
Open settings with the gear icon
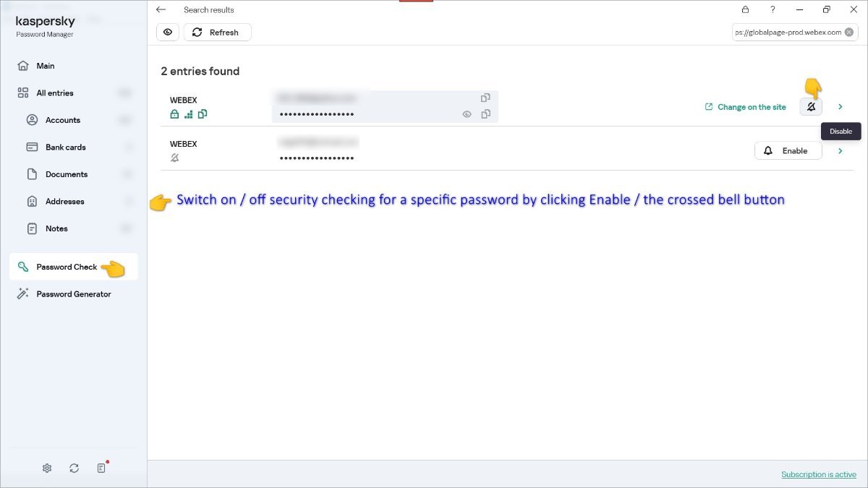pyautogui.click(x=47, y=468)
